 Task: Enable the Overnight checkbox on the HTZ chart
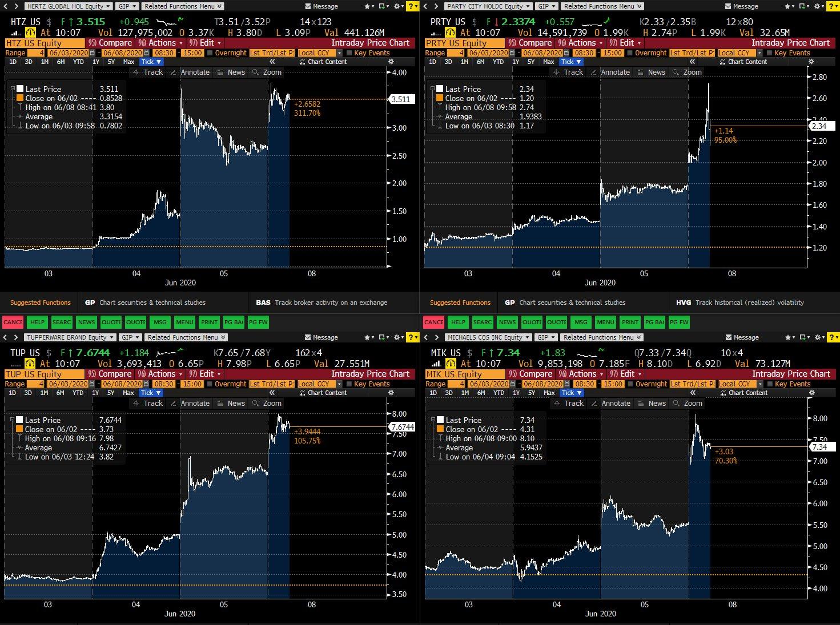coord(210,53)
